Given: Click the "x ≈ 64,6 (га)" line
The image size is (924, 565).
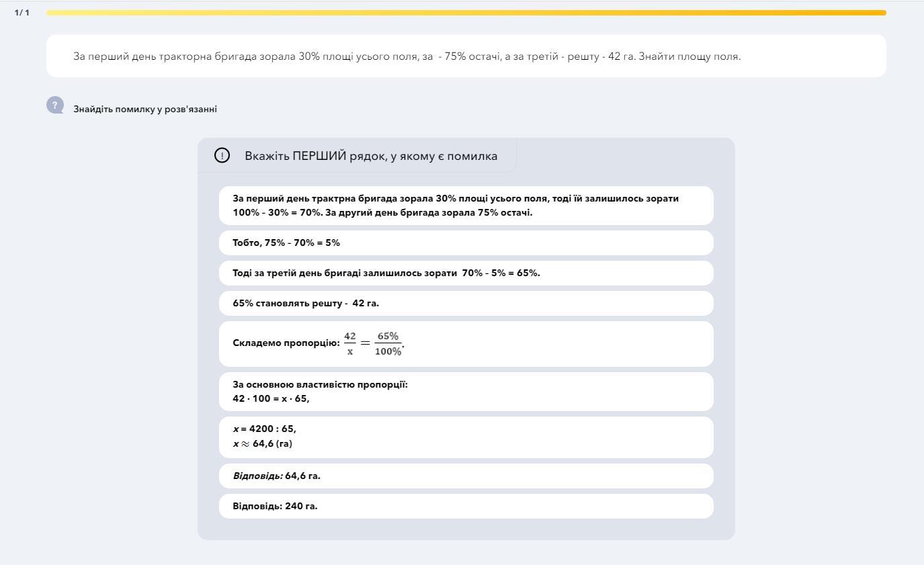Looking at the screenshot, I should [263, 443].
